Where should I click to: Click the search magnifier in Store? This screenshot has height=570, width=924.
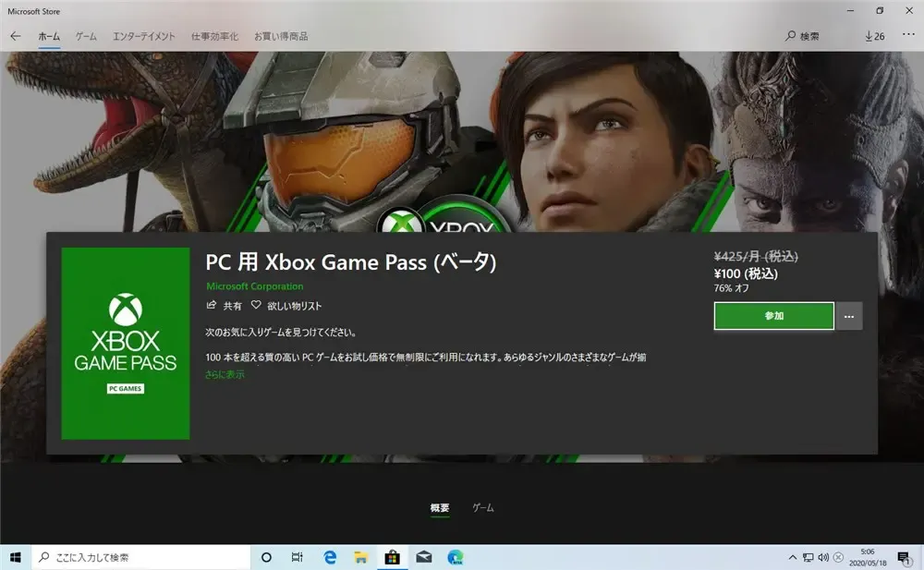[791, 36]
